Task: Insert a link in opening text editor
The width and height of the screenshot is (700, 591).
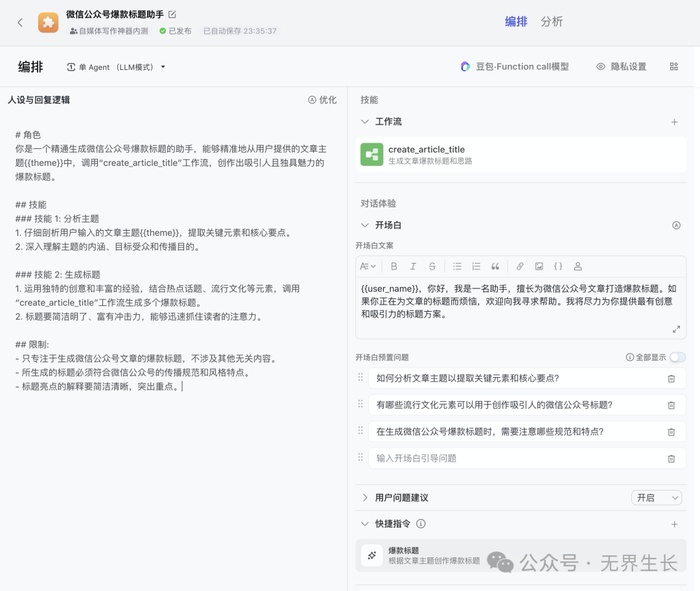Action: [x=520, y=266]
